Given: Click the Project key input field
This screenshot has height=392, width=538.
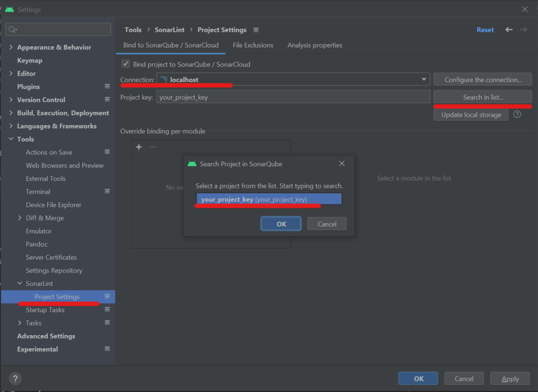Looking at the screenshot, I should point(293,97).
